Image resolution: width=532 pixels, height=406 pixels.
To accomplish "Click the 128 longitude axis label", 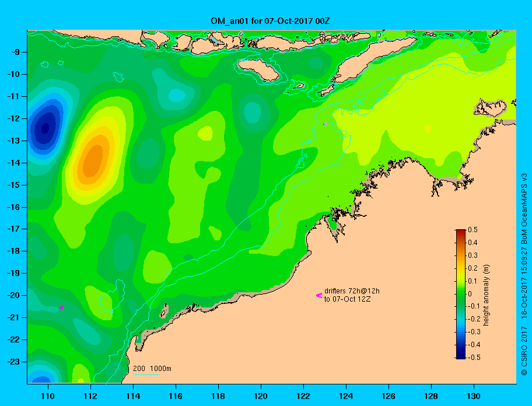I will point(431,396).
